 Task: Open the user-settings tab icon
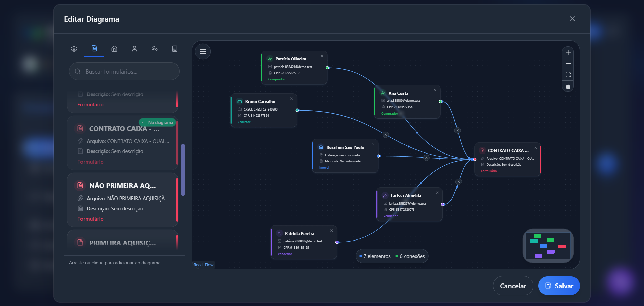(x=155, y=49)
